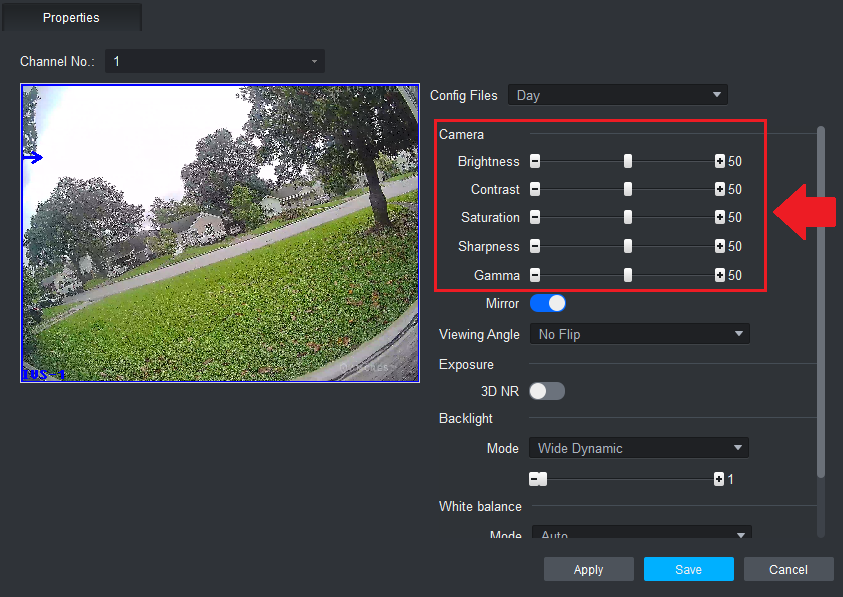
Task: Select the Properties tab
Action: 71,18
